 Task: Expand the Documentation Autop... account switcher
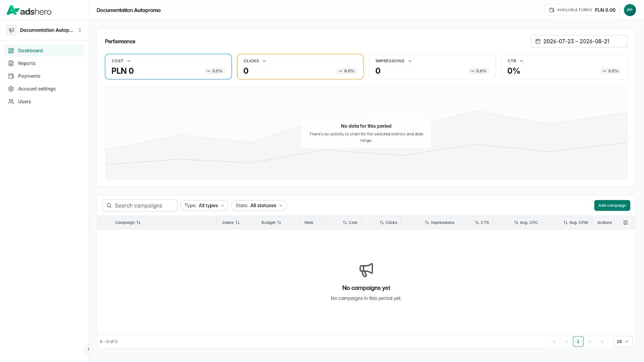point(44,30)
